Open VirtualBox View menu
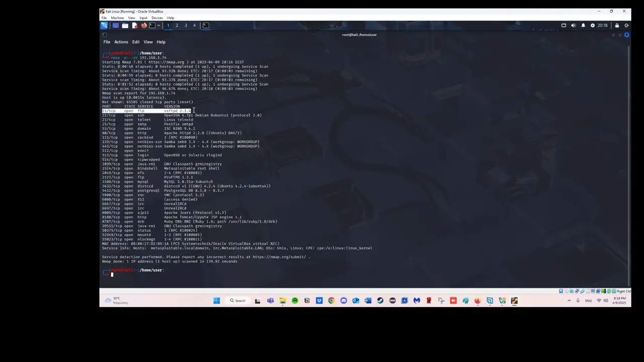This screenshot has width=644, height=362. pos(131,18)
